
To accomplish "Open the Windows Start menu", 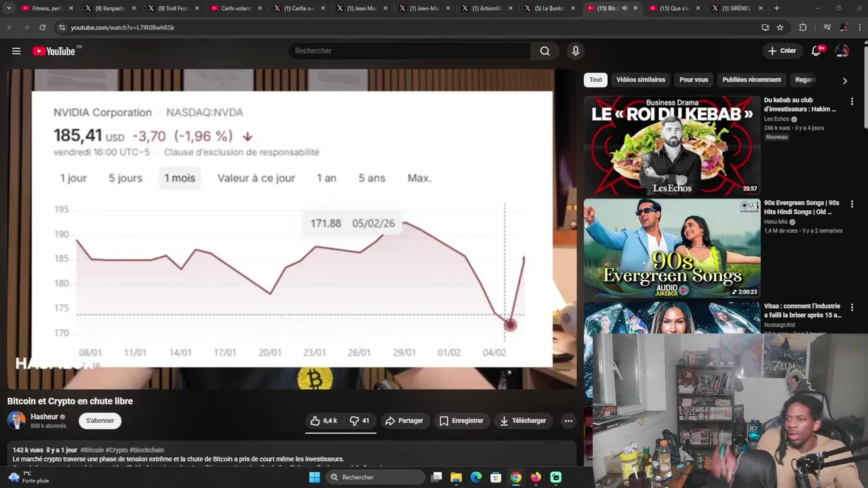I will tap(314, 477).
